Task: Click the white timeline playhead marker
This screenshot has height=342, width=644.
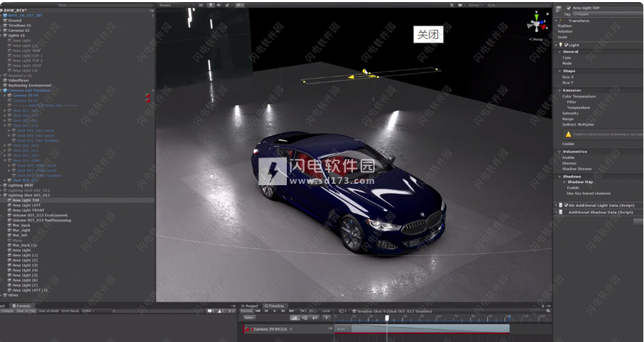Action: 387,318
